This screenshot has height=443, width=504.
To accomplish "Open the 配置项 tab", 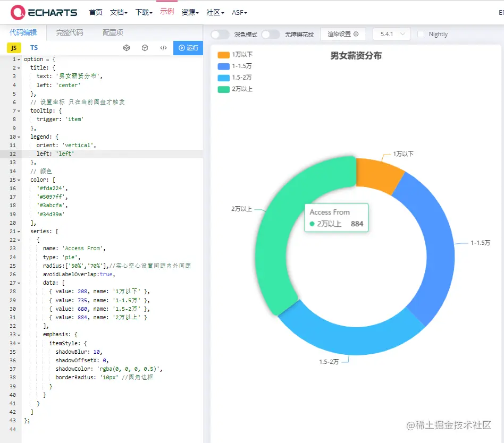I will [113, 32].
